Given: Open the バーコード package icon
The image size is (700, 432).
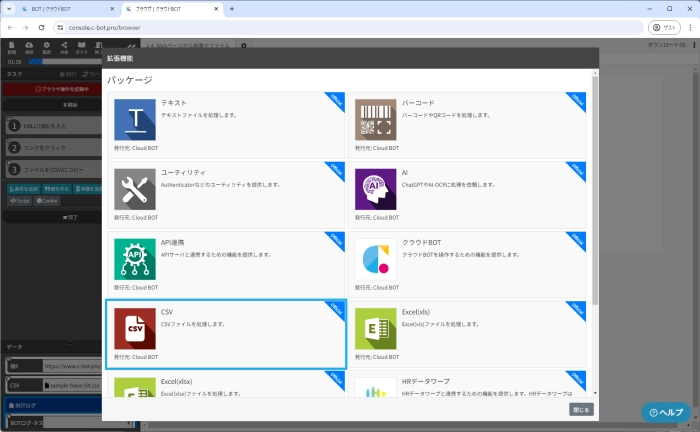Looking at the screenshot, I should tap(376, 119).
